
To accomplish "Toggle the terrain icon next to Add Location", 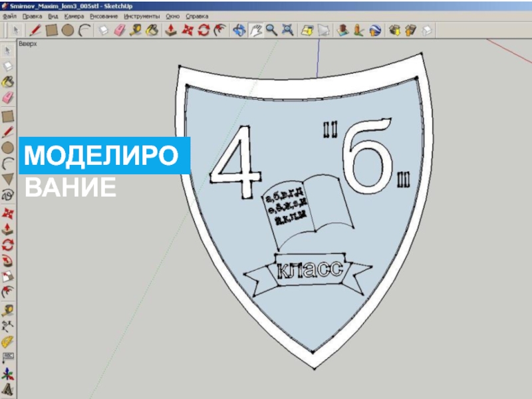I will [x=324, y=31].
